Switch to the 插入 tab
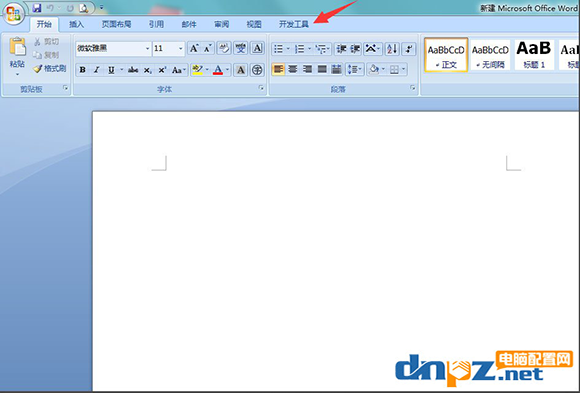 point(77,24)
